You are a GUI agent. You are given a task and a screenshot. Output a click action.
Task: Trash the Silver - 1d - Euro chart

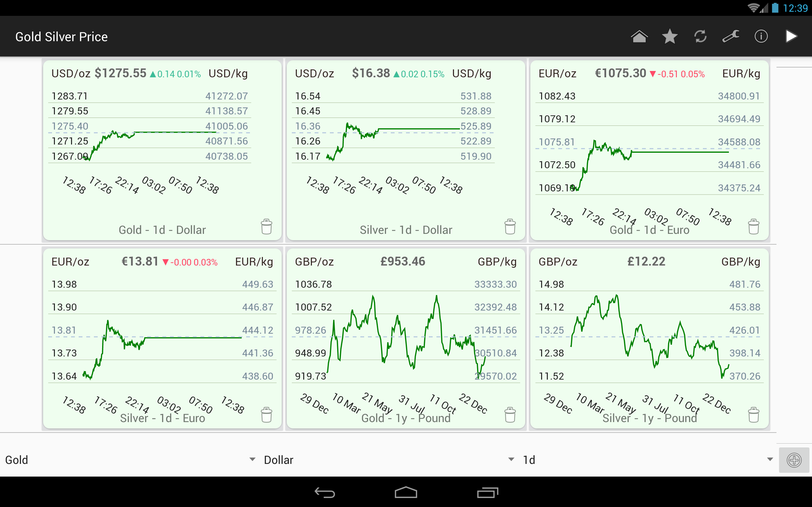pyautogui.click(x=266, y=415)
